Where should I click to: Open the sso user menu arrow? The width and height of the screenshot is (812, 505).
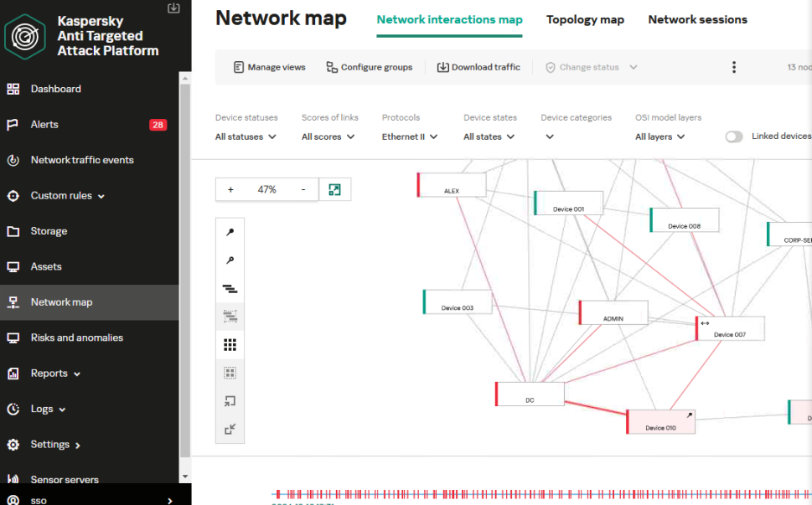tap(170, 500)
